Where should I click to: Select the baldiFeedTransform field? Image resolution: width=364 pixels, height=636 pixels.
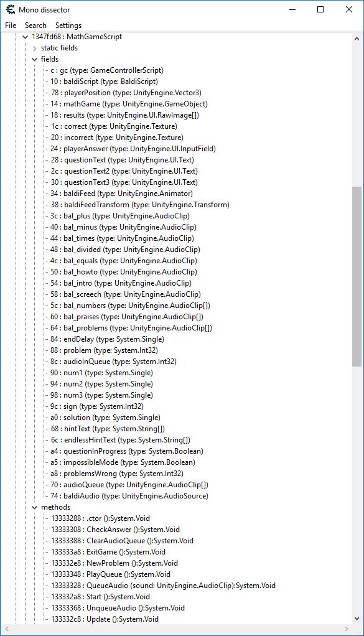(140, 205)
